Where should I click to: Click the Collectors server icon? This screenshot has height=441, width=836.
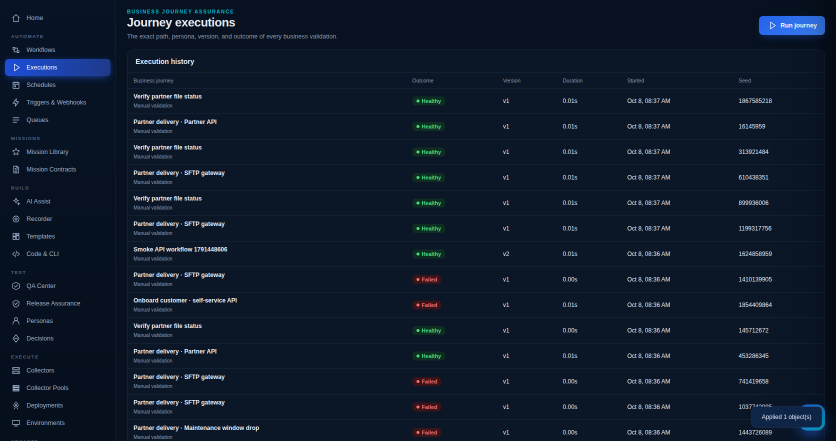[x=16, y=371]
